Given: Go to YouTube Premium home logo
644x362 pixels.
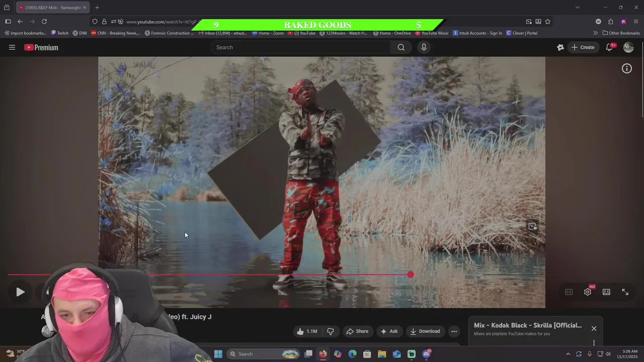Looking at the screenshot, I should [x=41, y=47].
